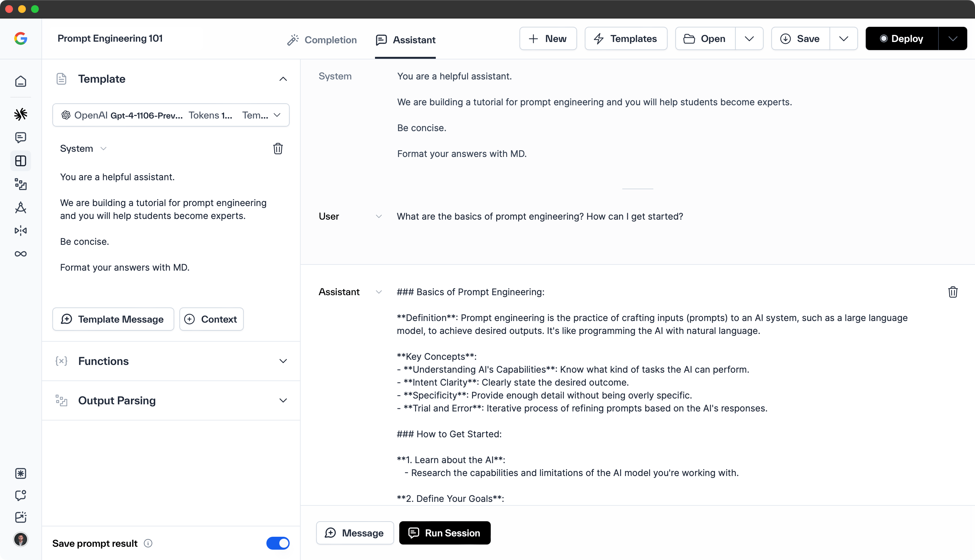Expand the Functions section
The width and height of the screenshot is (975, 560).
pos(283,361)
